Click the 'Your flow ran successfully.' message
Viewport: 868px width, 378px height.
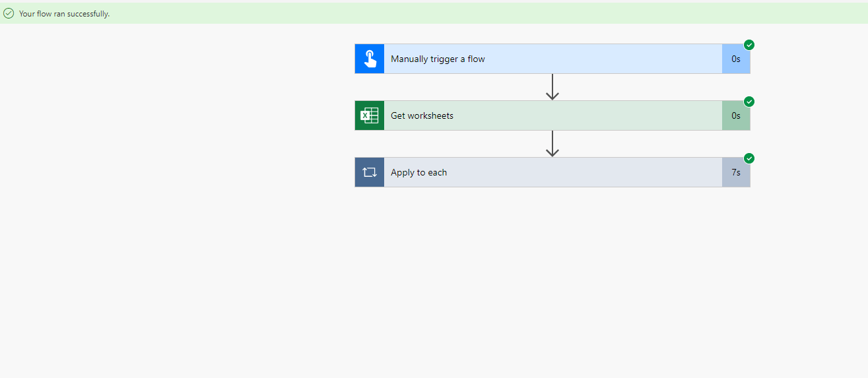coord(64,14)
